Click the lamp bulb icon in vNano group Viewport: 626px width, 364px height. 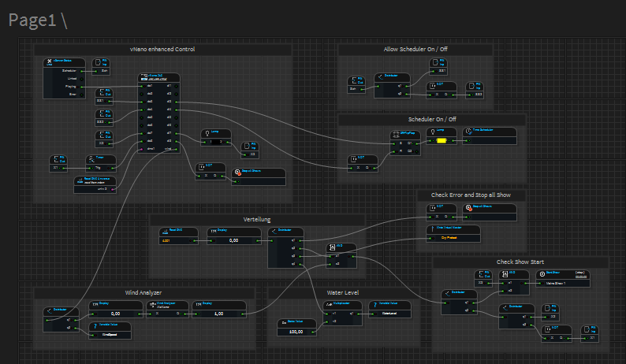(x=207, y=132)
